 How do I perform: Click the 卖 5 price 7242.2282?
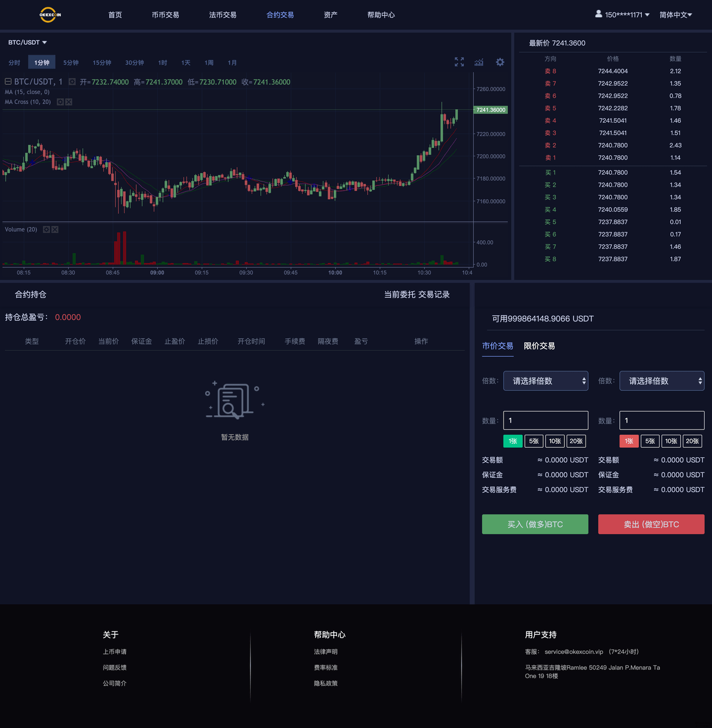[x=613, y=108]
